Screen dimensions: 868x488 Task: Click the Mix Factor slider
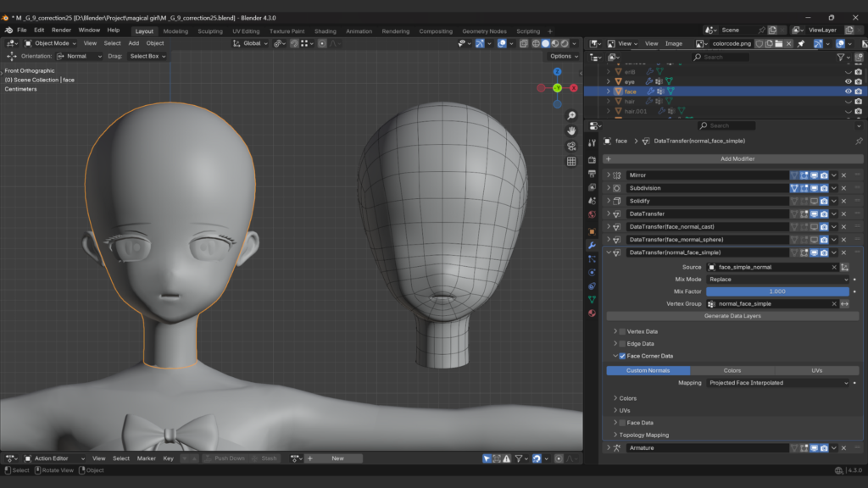click(777, 291)
